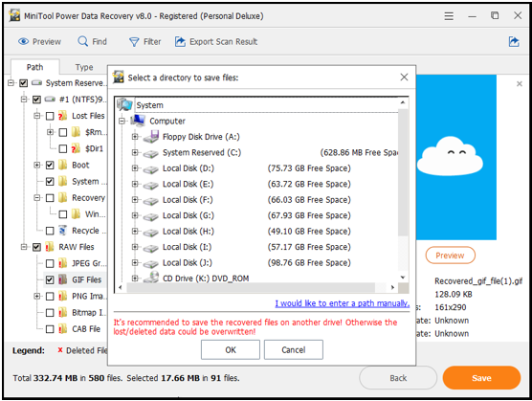
Task: Click 'I would like to enter a path manually'
Action: tap(342, 303)
